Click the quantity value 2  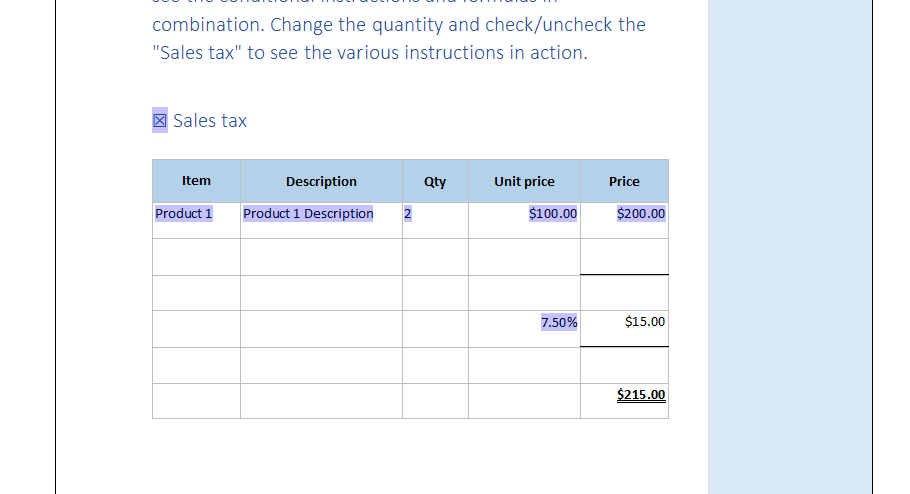tap(407, 214)
